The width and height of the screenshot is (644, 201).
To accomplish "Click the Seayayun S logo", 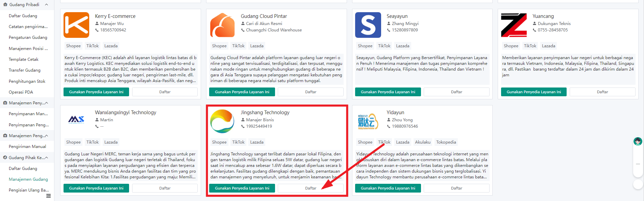I will 368,25.
